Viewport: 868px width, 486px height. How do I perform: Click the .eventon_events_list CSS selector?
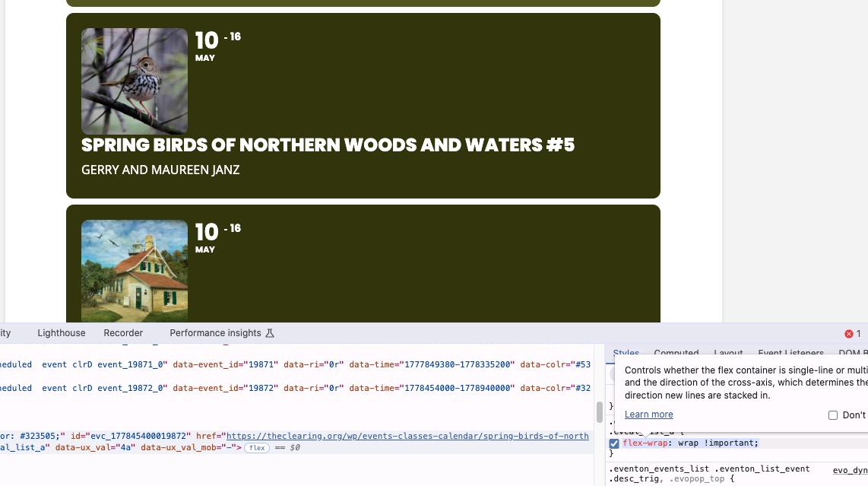tap(660, 469)
